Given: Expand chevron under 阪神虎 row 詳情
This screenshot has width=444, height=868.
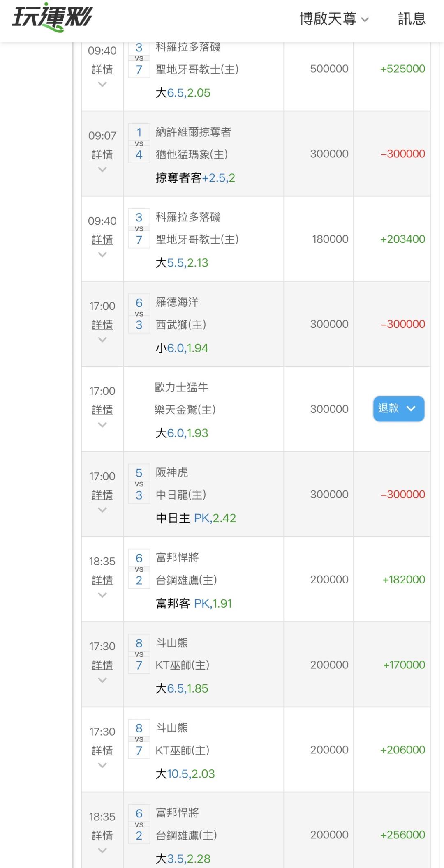Looking at the screenshot, I should tap(102, 510).
